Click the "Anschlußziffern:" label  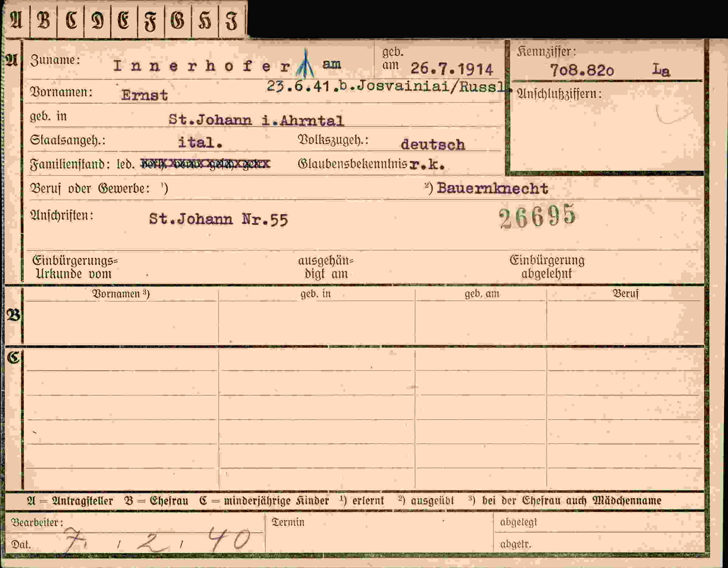click(559, 94)
